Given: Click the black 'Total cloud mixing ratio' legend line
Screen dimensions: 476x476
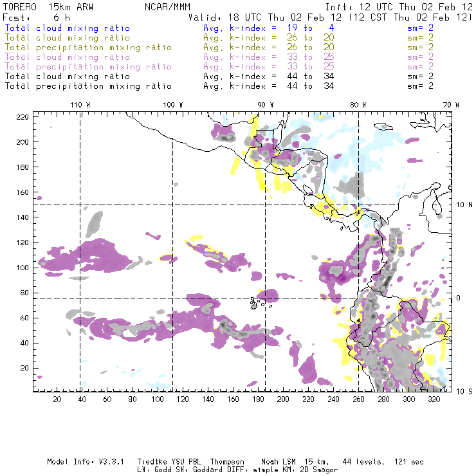Looking at the screenshot, I should [67, 77].
